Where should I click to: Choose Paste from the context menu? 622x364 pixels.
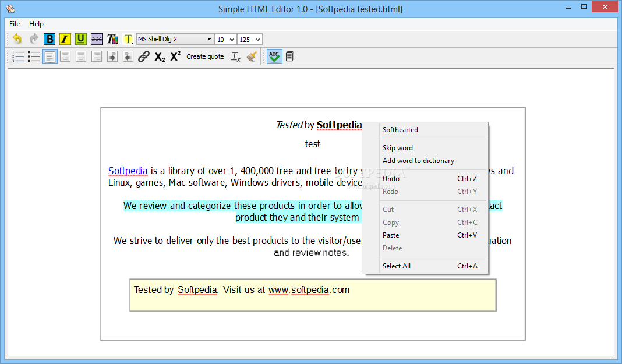[425, 235]
